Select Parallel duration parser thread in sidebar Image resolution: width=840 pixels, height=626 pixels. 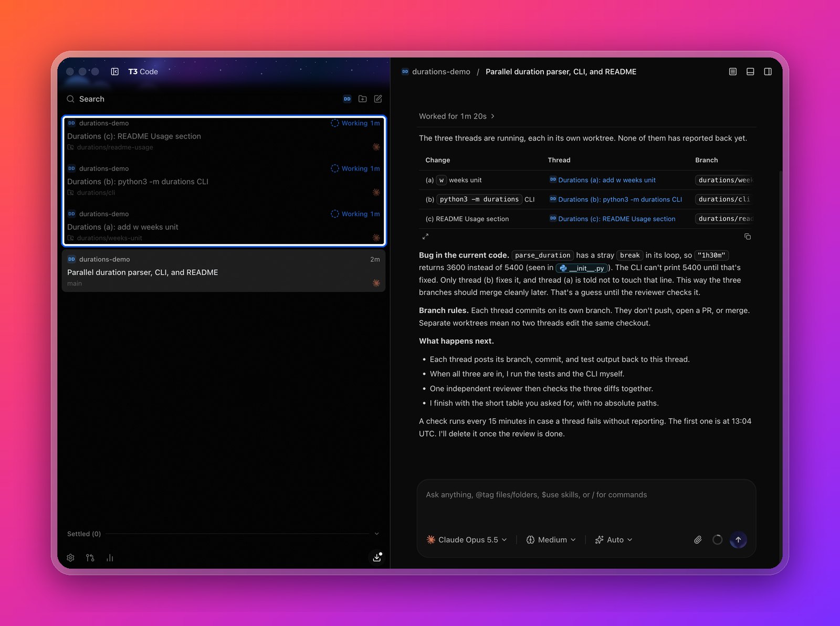tap(224, 271)
